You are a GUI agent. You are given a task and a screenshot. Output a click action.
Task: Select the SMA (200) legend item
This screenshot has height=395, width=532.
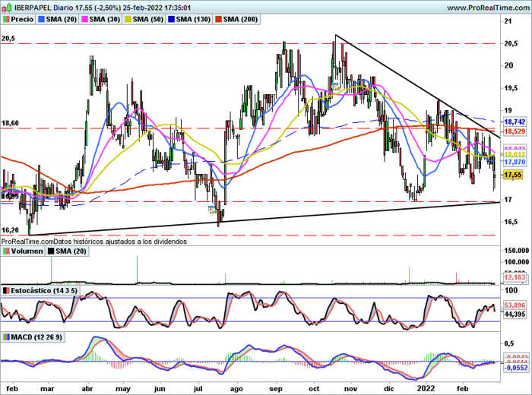[x=237, y=19]
